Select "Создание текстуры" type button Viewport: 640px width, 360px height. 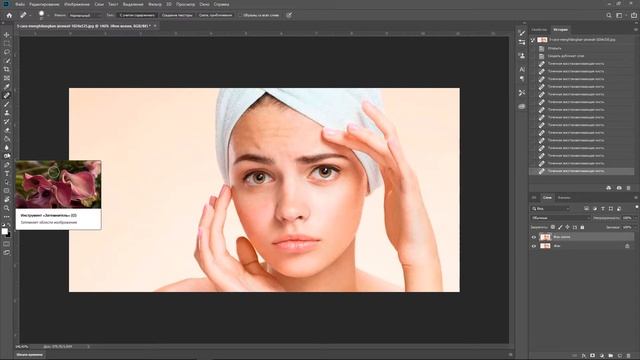point(177,15)
